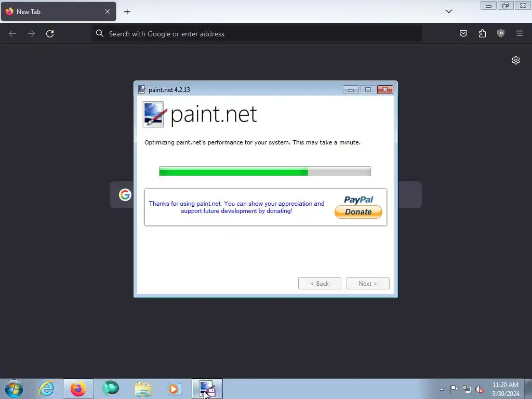
Task: Go forward in Firefox
Action: point(31,34)
